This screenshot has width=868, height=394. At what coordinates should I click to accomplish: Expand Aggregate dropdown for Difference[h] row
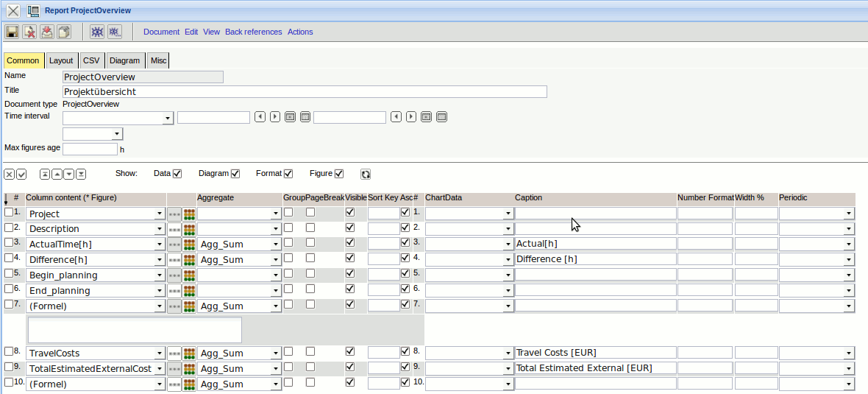(x=276, y=260)
